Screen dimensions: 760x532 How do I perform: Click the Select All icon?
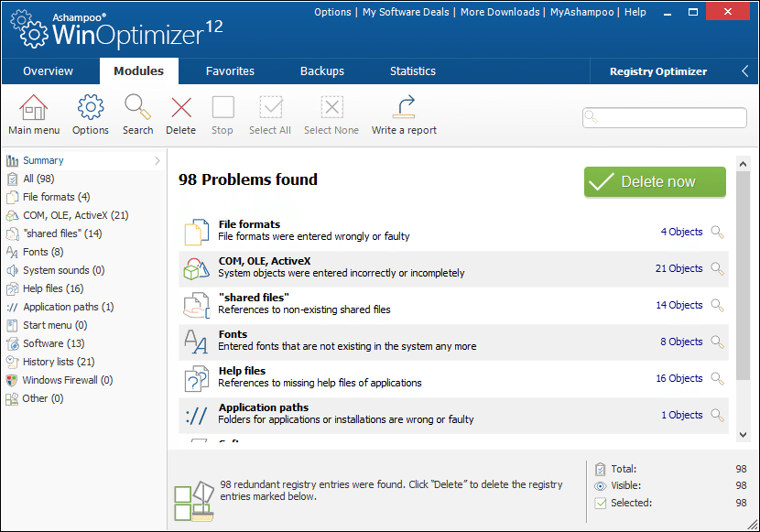coord(270,107)
